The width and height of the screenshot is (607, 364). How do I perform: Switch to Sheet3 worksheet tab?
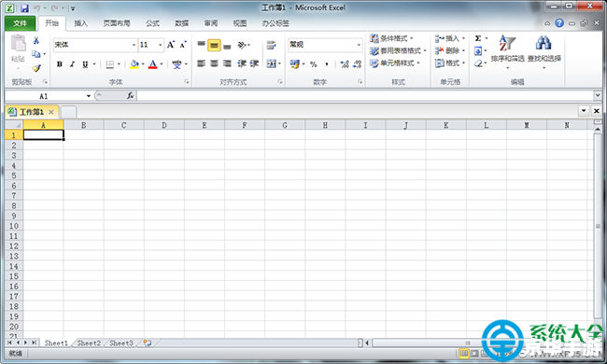tap(121, 343)
